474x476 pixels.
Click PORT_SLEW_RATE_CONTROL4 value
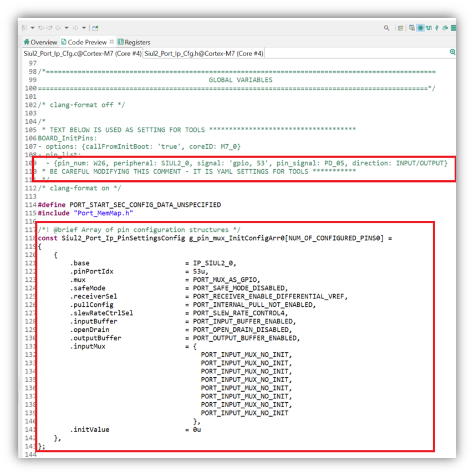(x=240, y=313)
